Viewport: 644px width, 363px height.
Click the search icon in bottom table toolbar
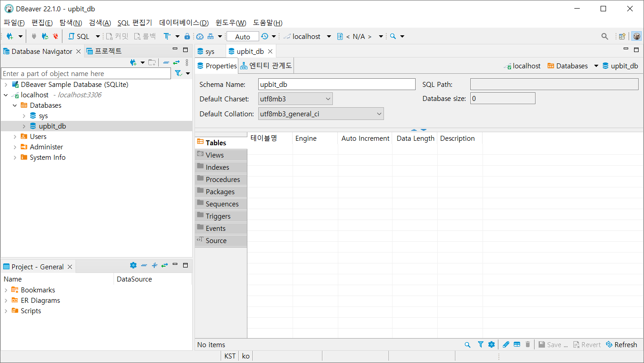[468, 344]
